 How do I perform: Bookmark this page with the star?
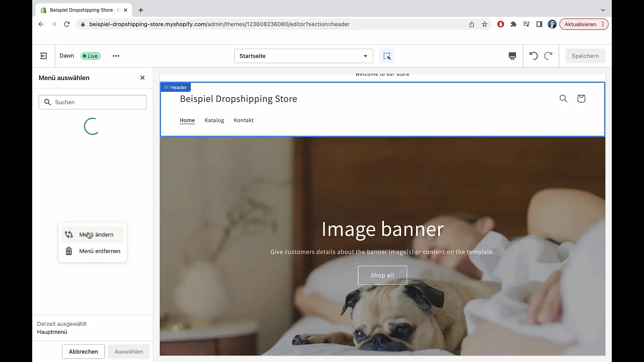click(485, 24)
